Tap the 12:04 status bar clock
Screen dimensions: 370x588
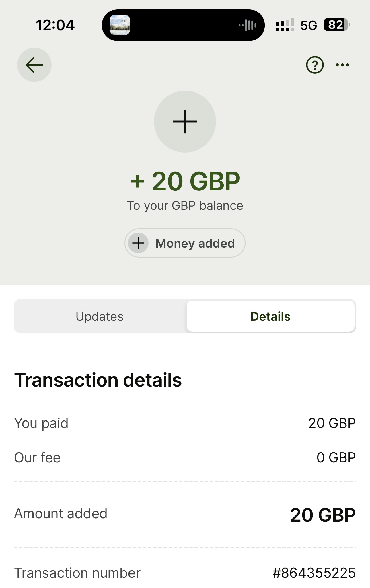55,25
